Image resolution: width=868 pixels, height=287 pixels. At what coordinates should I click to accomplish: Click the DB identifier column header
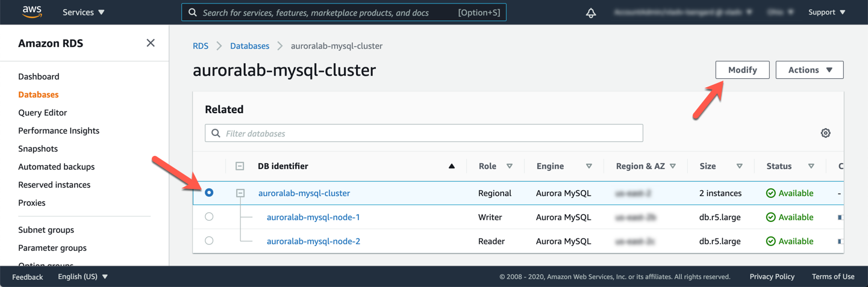coord(283,166)
